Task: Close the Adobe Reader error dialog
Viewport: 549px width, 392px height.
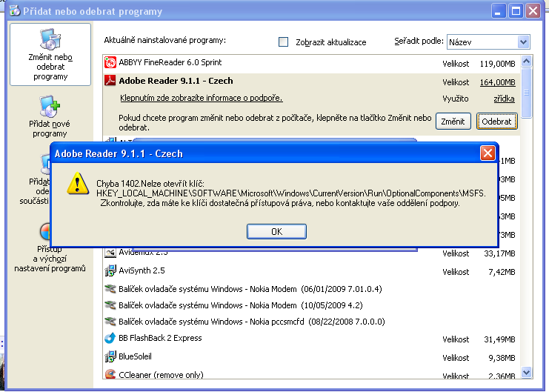Action: [x=487, y=153]
